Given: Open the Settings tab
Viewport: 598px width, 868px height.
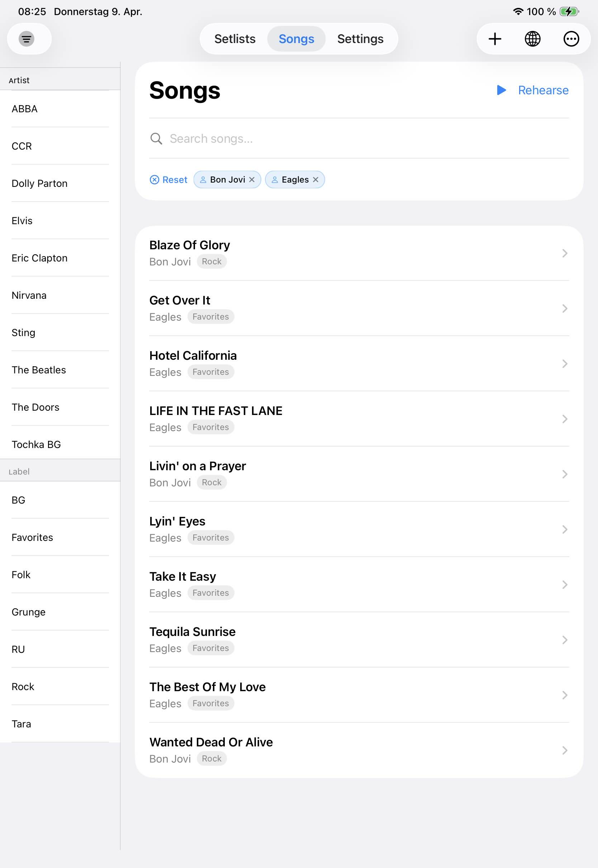Looking at the screenshot, I should [360, 39].
